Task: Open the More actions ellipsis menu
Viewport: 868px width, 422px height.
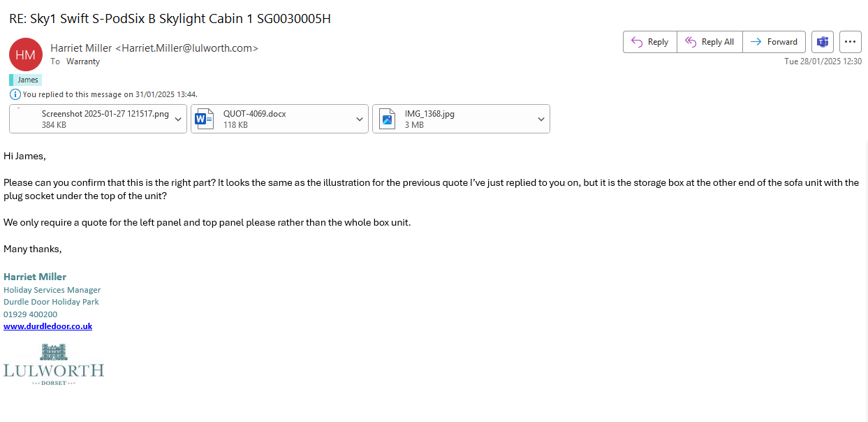Action: pyautogui.click(x=850, y=42)
